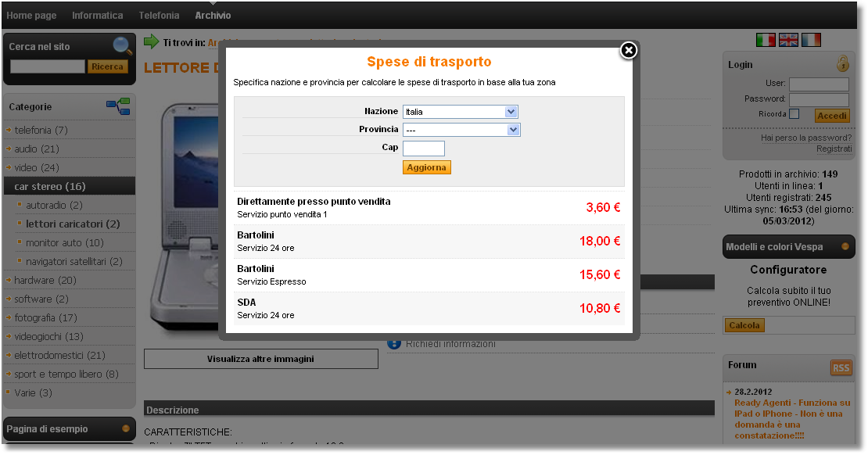Expand the Modelli e colori Vespa panel
This screenshot has width=868, height=455.
788,247
